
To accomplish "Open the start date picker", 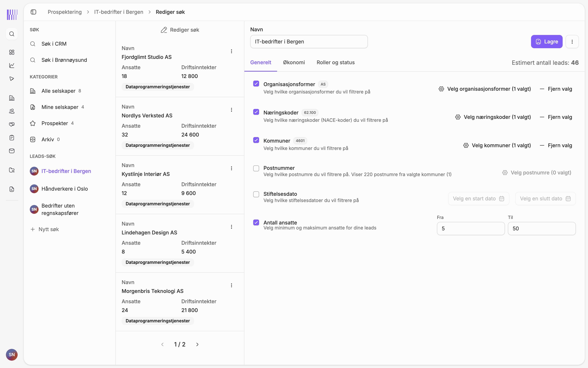I will click(478, 199).
